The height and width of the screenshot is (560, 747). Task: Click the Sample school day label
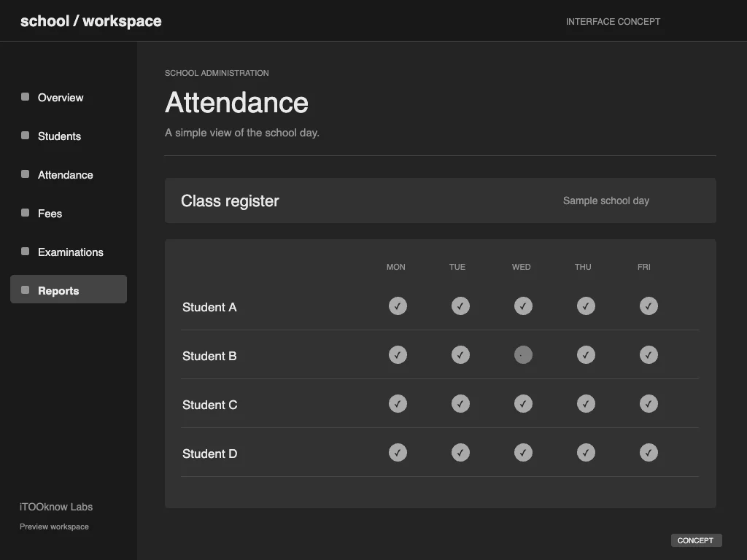606,201
